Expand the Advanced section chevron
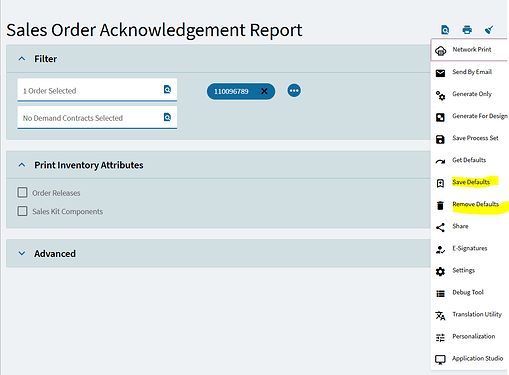Screen dimensions: 509x375 22,253
